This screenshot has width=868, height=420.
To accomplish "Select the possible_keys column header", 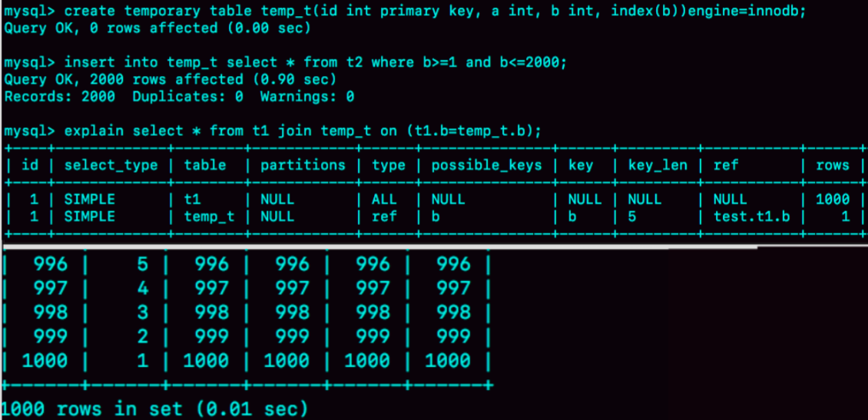I will [x=486, y=165].
